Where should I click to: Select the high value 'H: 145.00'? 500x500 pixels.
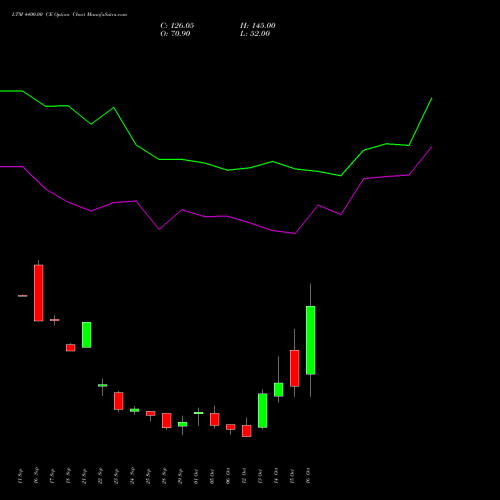pos(258,26)
